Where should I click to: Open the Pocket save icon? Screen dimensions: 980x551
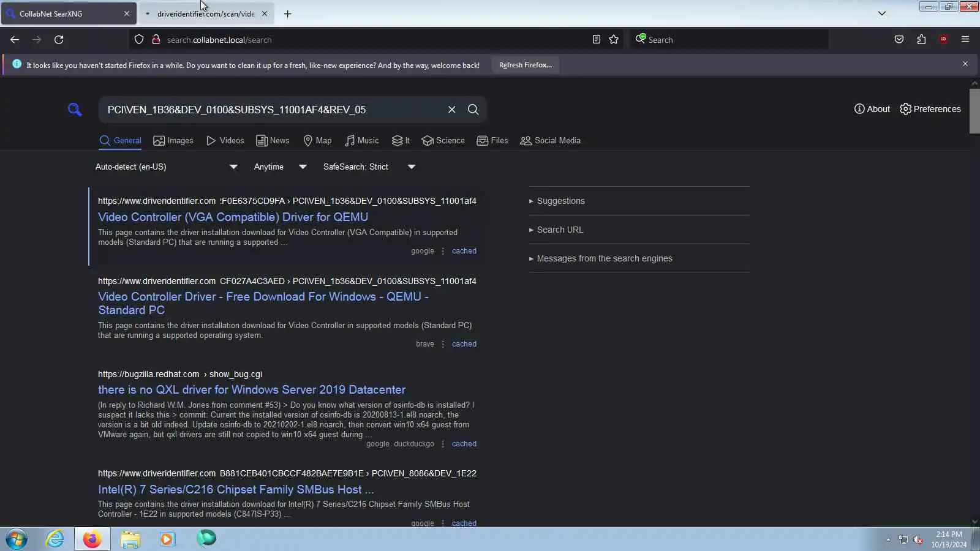tap(899, 40)
